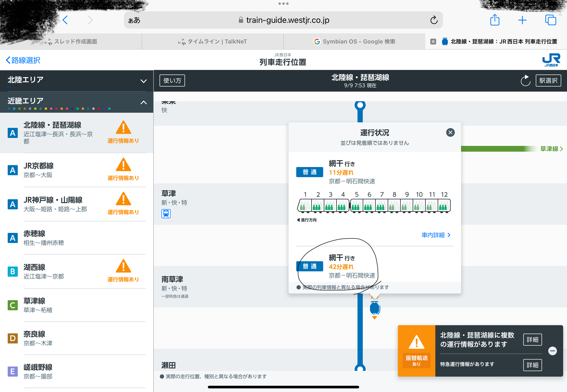567x392 pixels.
Task: Click 南草津 station name
Action: [x=172, y=279]
